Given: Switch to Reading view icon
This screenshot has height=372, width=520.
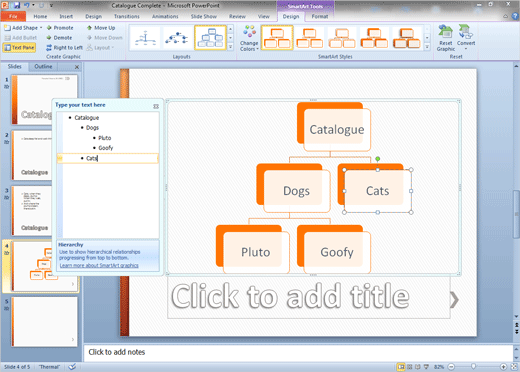Looking at the screenshot, I should coord(418,367).
